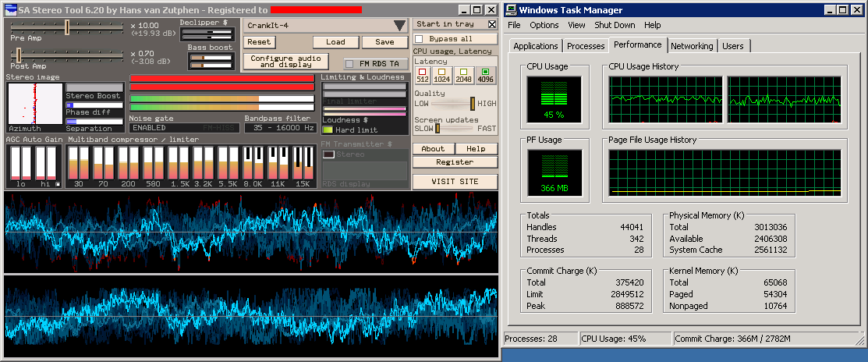Click the Bandpass filter 35 - 16000 Hz field
The height and width of the screenshot is (362, 868).
[x=280, y=128]
